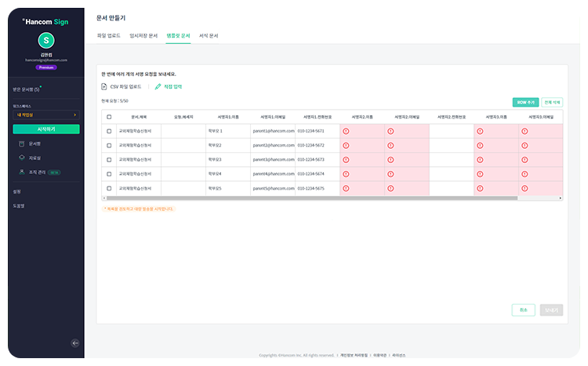
Task: Click the green S profile avatar
Action: 46,41
